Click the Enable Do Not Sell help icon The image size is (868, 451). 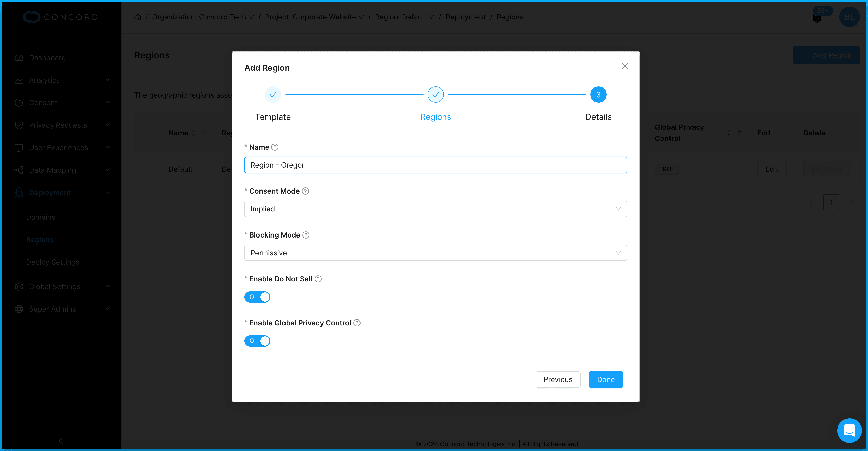(x=318, y=279)
